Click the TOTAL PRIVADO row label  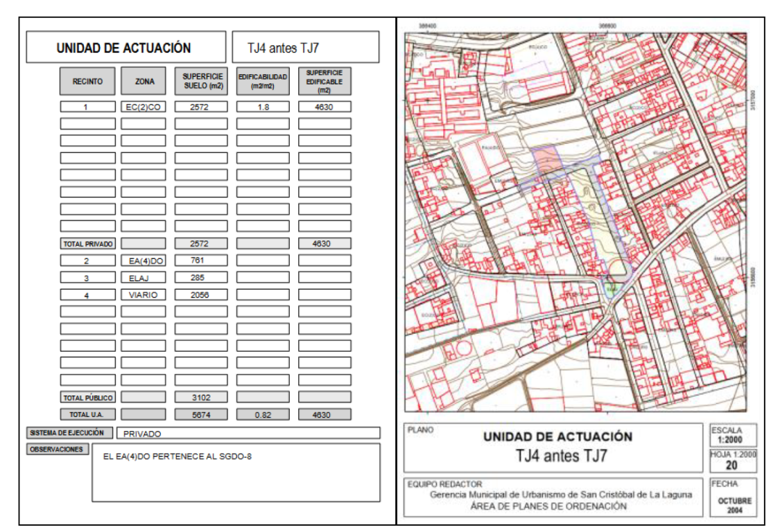[x=87, y=244]
